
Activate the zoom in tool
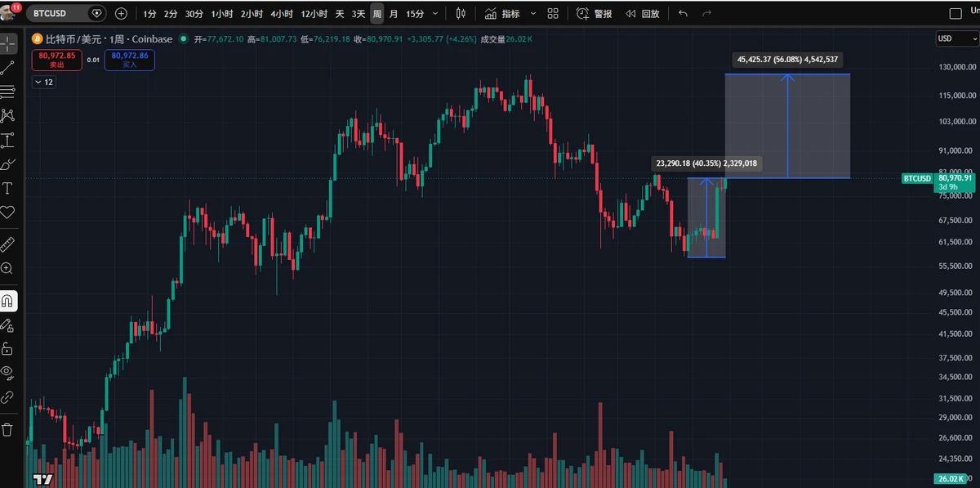[x=7, y=268]
